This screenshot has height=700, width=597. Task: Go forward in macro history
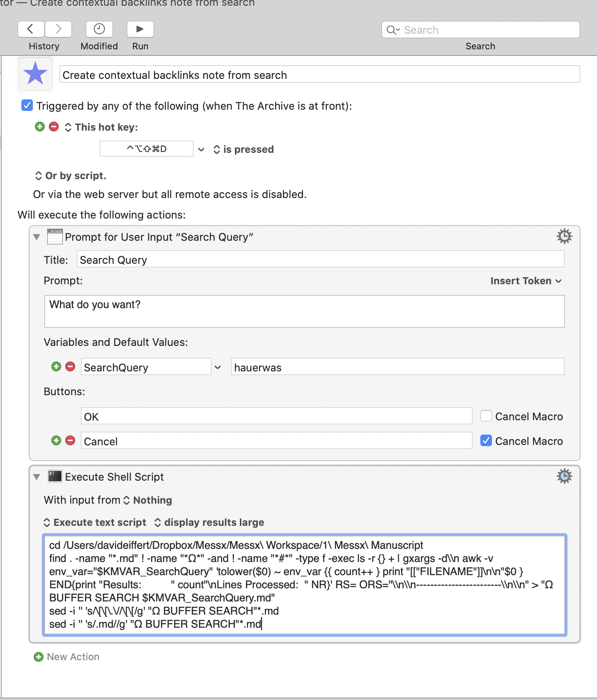click(58, 29)
